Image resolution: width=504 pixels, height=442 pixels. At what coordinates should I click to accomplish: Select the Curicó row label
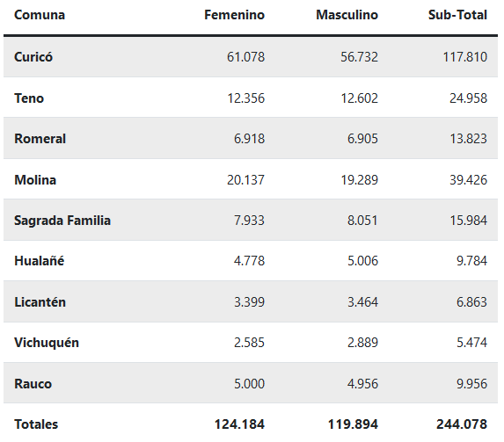pyautogui.click(x=33, y=57)
